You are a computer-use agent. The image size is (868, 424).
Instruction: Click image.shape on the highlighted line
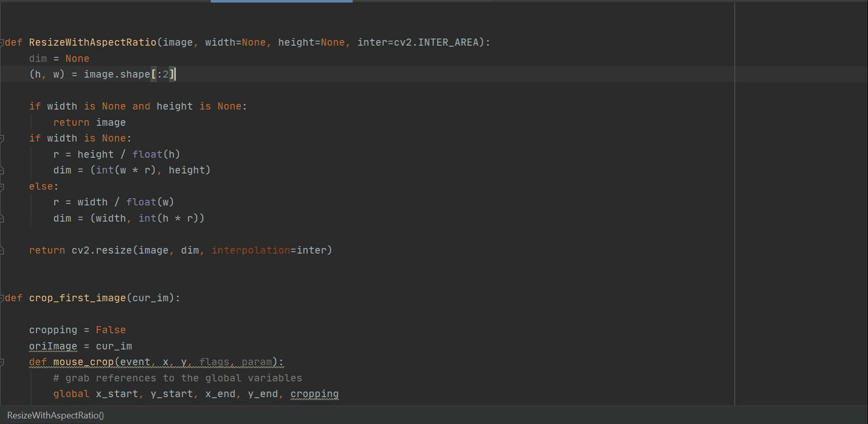point(117,75)
